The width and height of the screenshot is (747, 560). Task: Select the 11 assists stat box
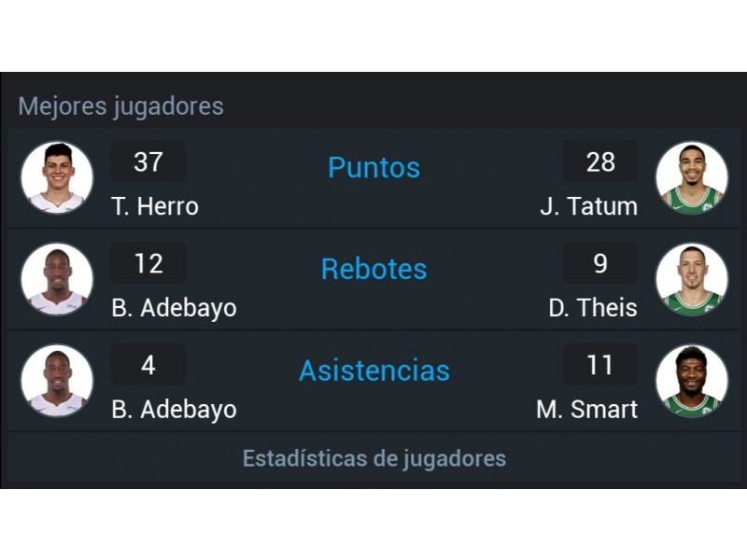600,364
